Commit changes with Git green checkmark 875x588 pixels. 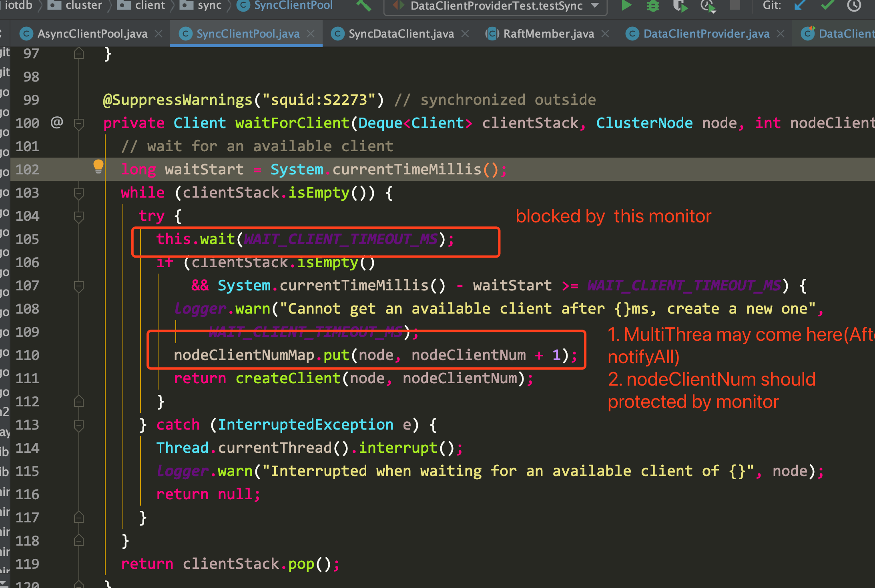[827, 5]
